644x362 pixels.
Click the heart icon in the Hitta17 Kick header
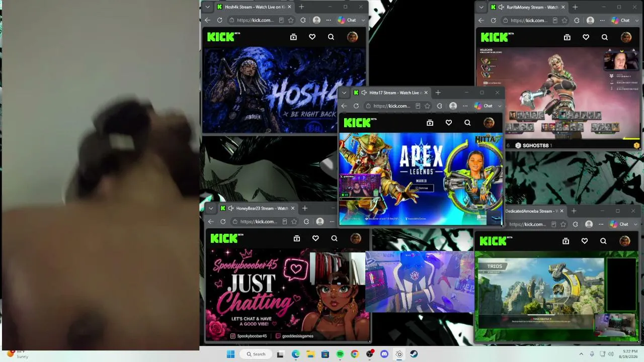point(449,123)
